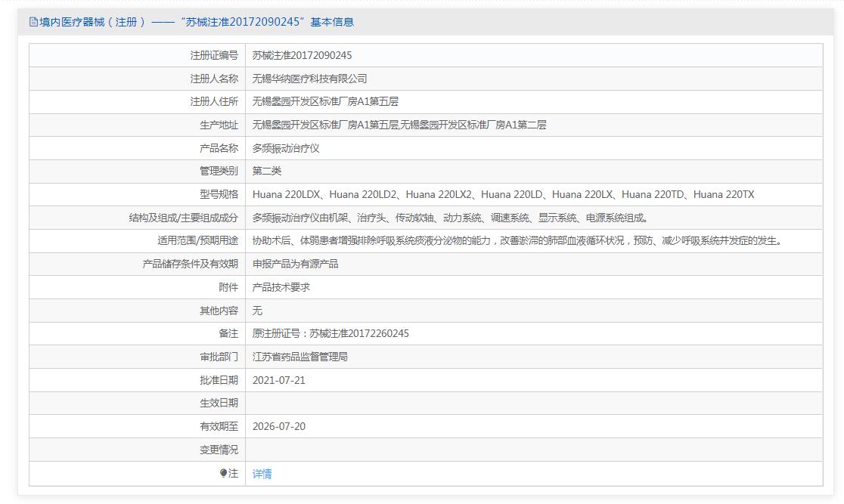
Task: Click the 变更情况 row label
Action: coord(219,450)
